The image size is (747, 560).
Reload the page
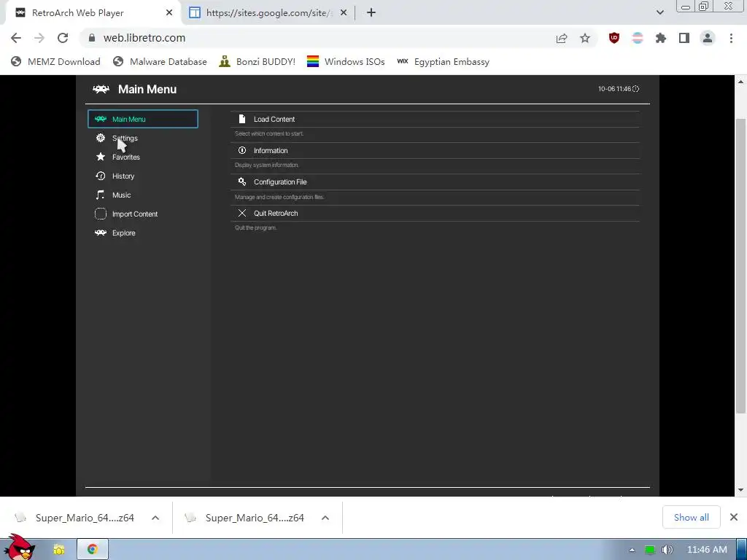click(x=63, y=38)
